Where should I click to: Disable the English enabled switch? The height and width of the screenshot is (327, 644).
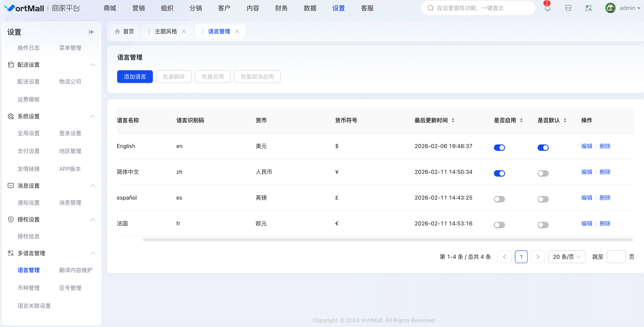[500, 148]
